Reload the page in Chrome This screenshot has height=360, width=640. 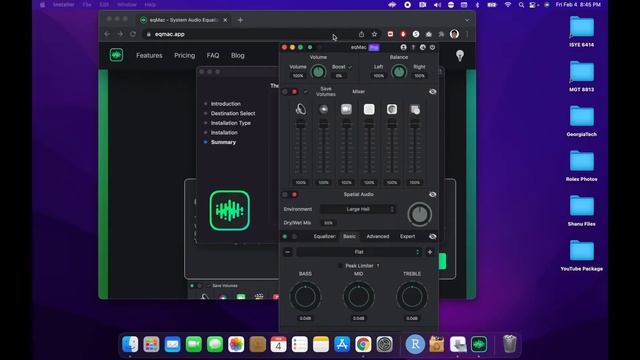coord(133,34)
